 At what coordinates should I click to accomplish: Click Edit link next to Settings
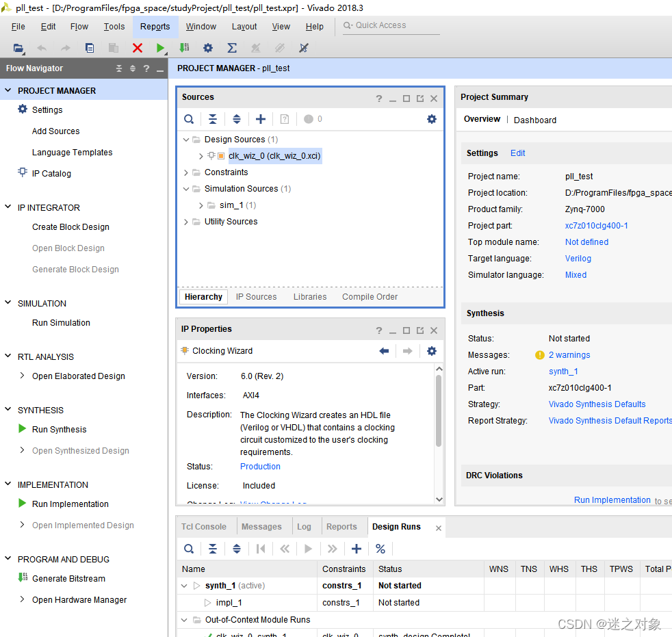[518, 153]
